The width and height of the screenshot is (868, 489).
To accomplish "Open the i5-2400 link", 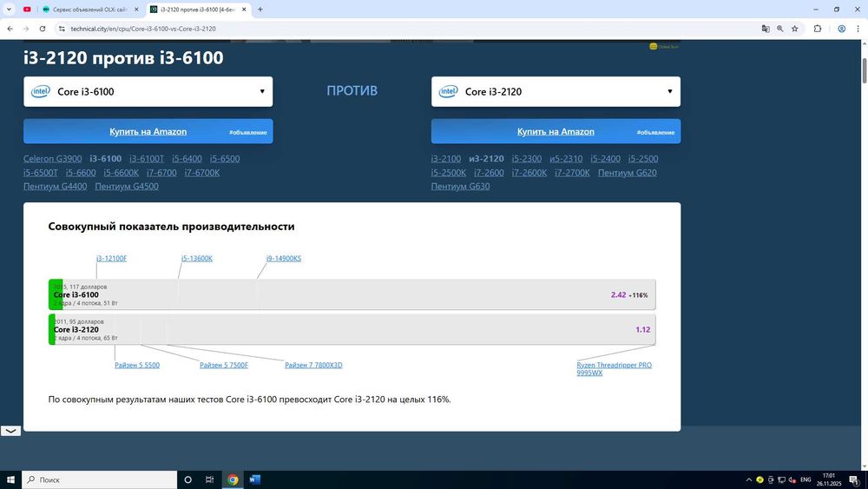I will click(605, 159).
